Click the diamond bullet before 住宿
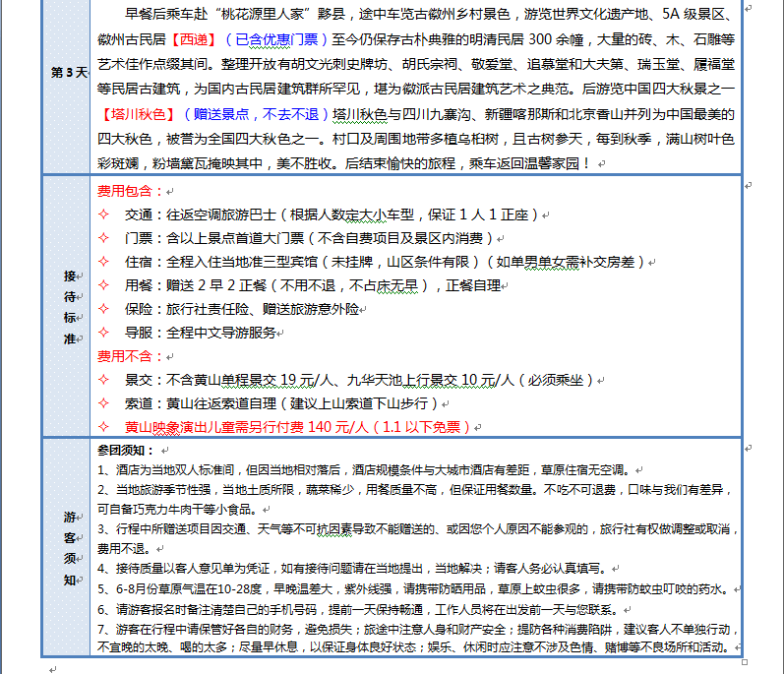This screenshot has width=784, height=674. 104,261
